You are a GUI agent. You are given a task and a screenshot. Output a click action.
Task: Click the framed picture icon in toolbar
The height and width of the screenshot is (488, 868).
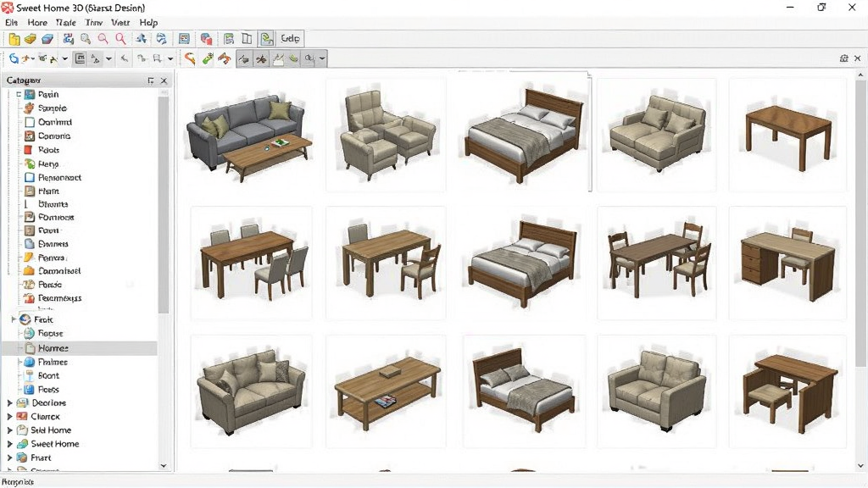click(184, 39)
